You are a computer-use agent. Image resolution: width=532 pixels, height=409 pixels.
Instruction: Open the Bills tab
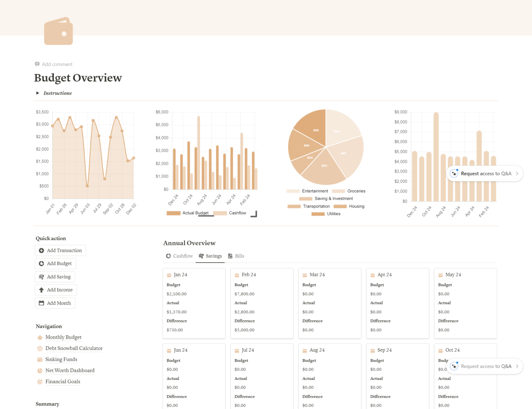pyautogui.click(x=236, y=256)
